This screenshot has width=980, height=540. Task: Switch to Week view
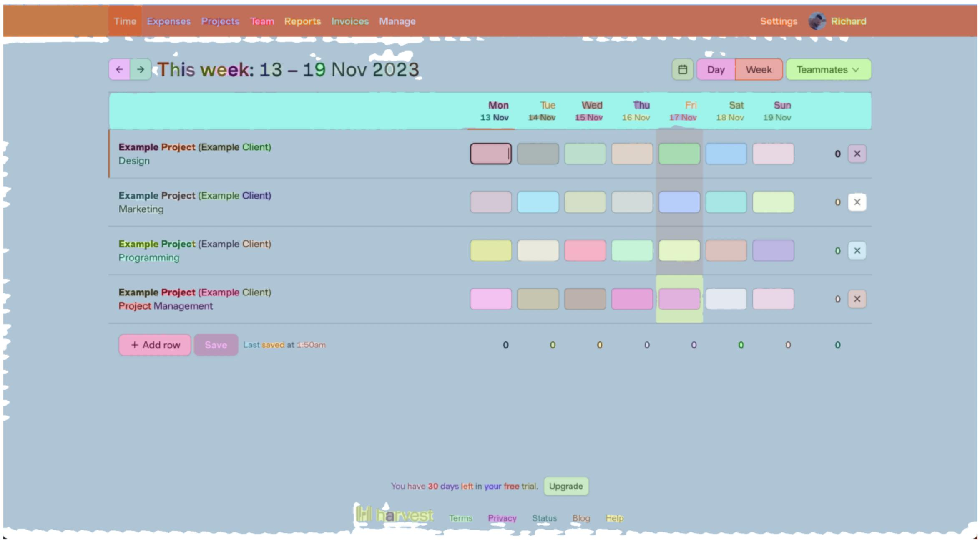tap(759, 70)
